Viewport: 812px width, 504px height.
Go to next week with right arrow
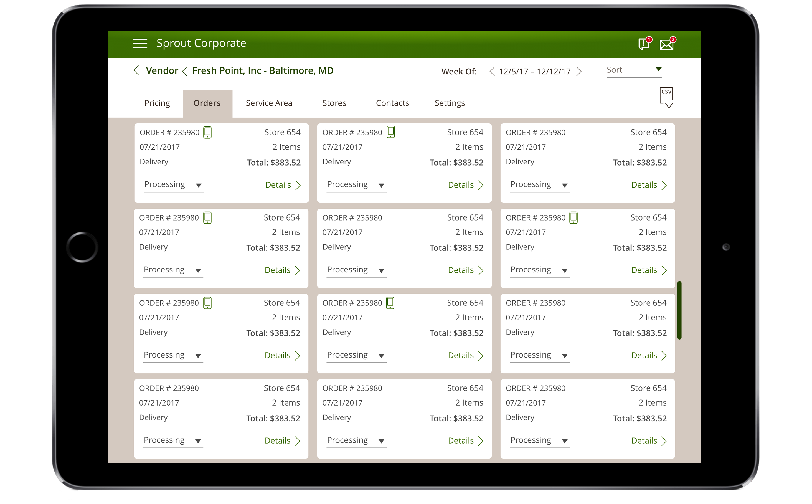(579, 71)
